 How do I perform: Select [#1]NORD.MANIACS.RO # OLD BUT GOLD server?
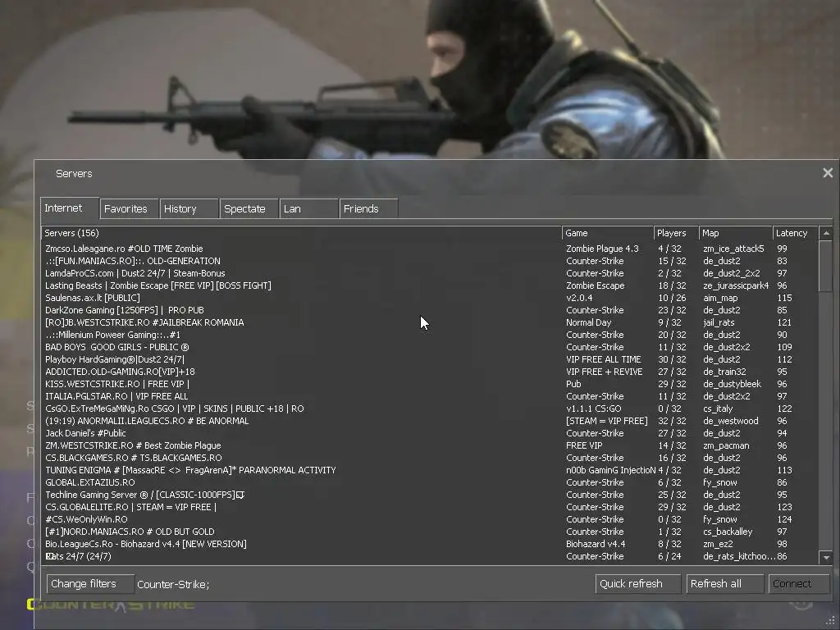pos(430,532)
